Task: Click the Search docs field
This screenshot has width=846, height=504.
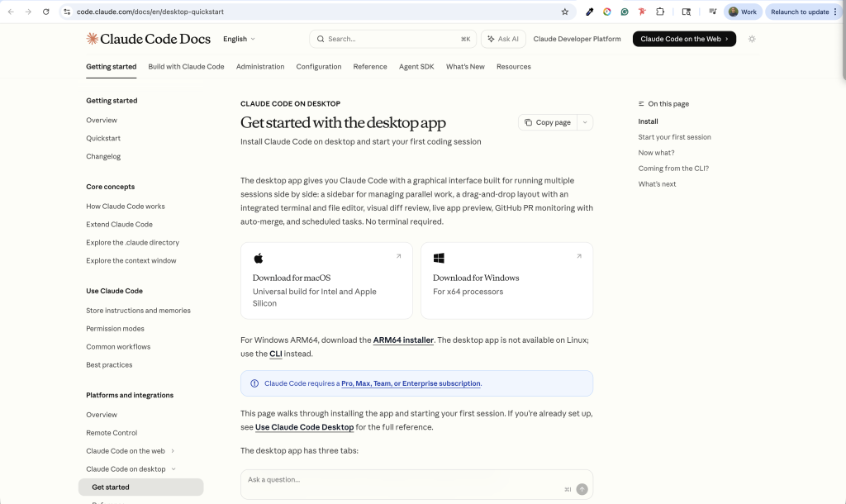Action: (392, 39)
